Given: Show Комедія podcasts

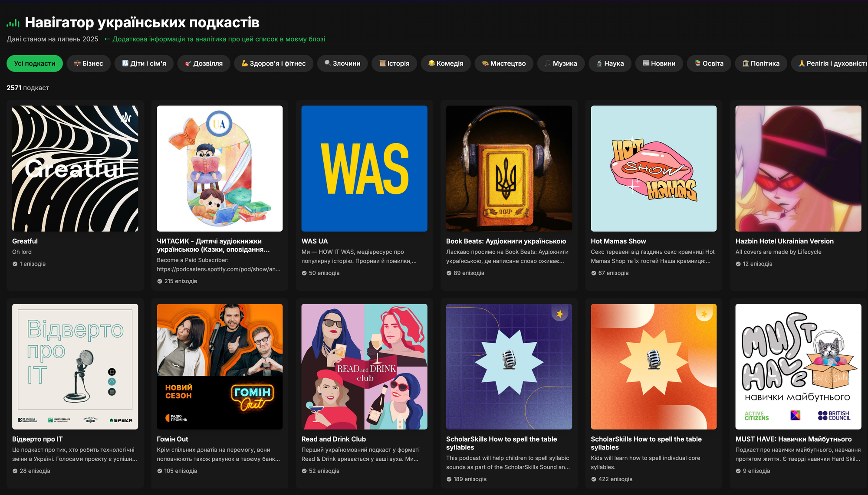Looking at the screenshot, I should click(x=445, y=63).
